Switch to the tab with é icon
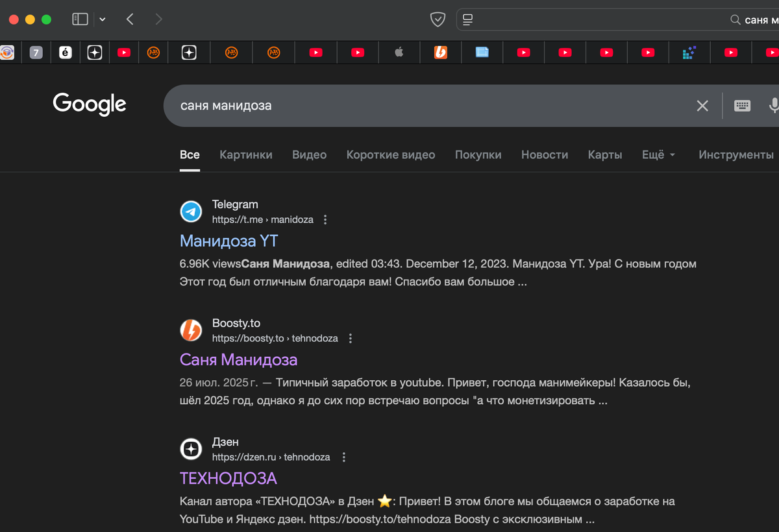Image resolution: width=779 pixels, height=532 pixels. click(65, 53)
